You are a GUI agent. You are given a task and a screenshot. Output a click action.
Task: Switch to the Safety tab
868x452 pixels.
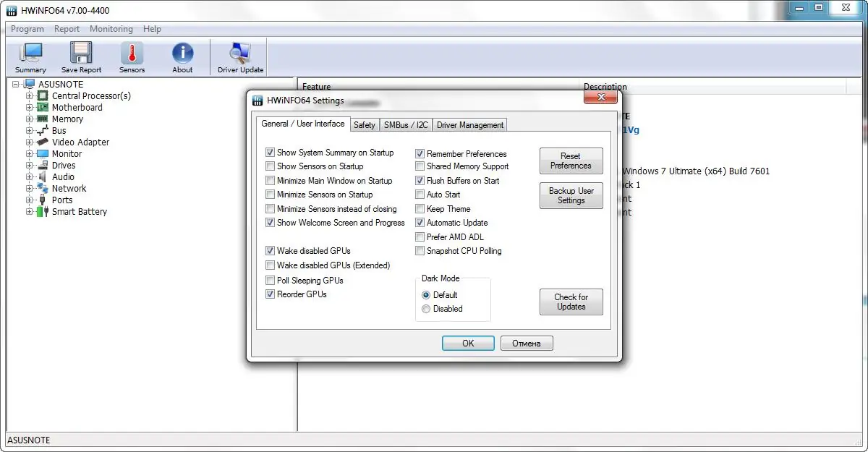click(365, 125)
